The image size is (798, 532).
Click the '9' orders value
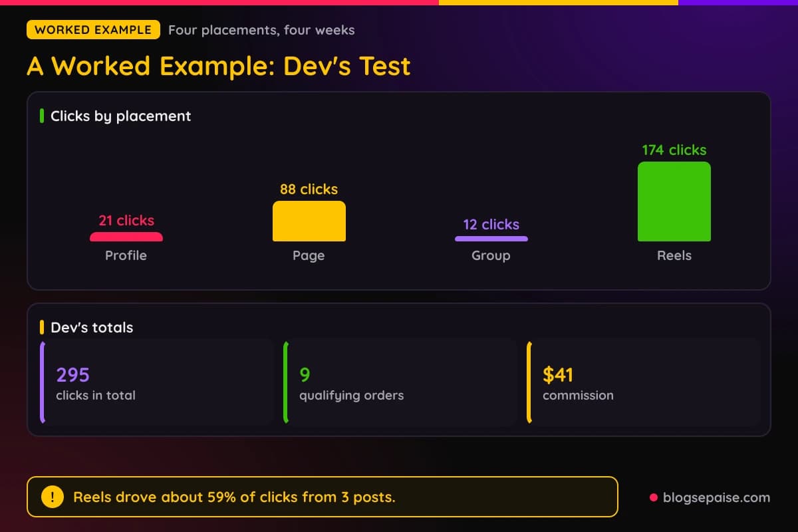tap(305, 375)
